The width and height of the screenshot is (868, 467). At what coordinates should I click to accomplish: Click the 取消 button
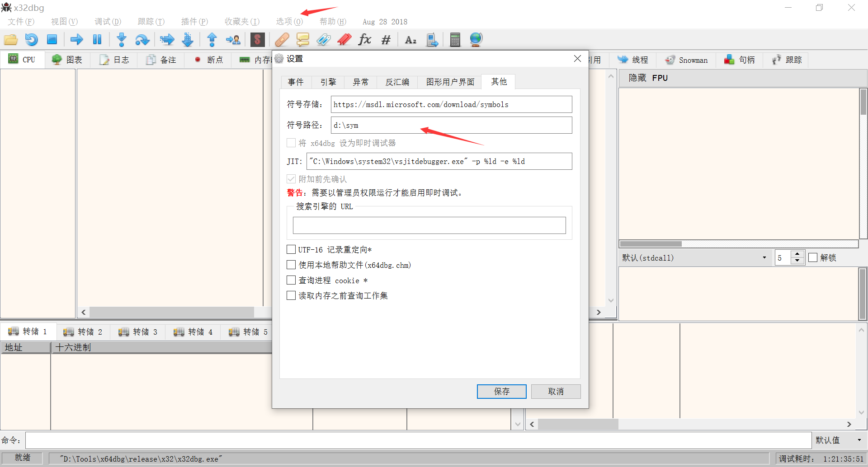556,391
